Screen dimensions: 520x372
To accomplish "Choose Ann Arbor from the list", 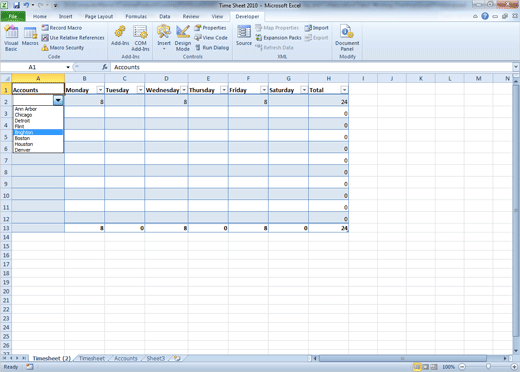I will (38, 109).
